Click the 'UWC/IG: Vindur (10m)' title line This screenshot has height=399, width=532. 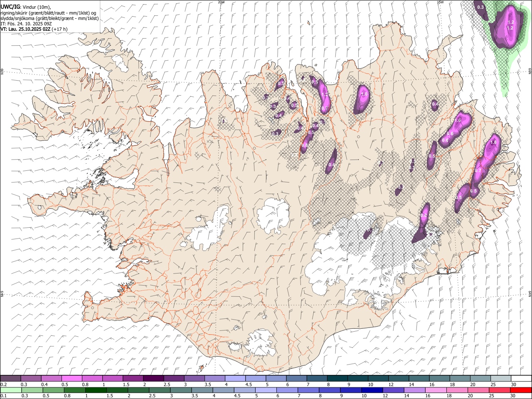click(x=26, y=7)
